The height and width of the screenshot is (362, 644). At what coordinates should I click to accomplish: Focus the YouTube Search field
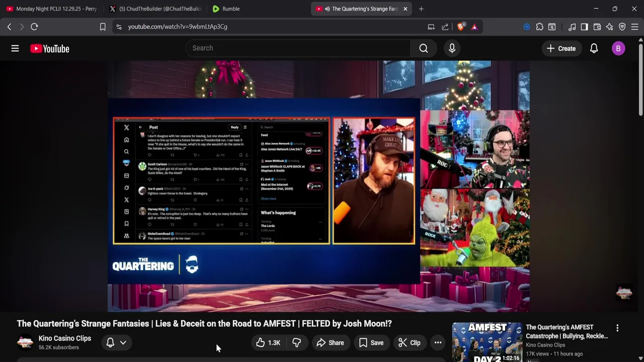[x=298, y=48]
